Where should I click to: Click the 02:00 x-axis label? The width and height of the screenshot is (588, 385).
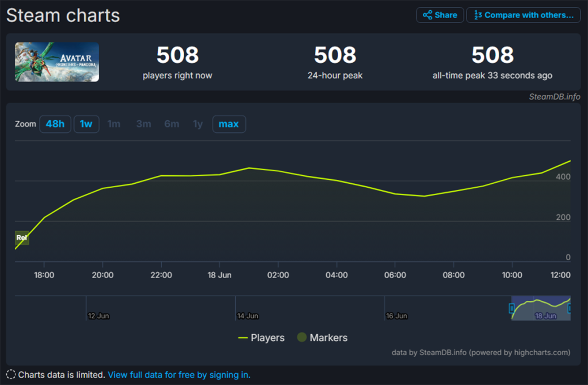tap(278, 275)
